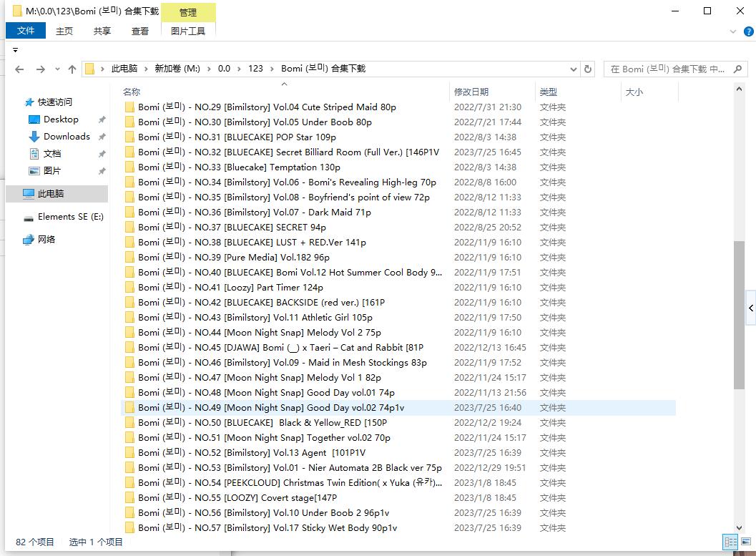Switch to the 查看 ribbon tab
Image resolution: width=756 pixels, height=556 pixels.
pyautogui.click(x=139, y=31)
